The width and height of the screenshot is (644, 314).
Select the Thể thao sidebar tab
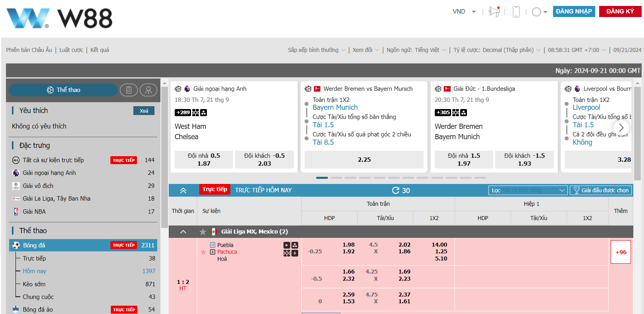click(64, 90)
